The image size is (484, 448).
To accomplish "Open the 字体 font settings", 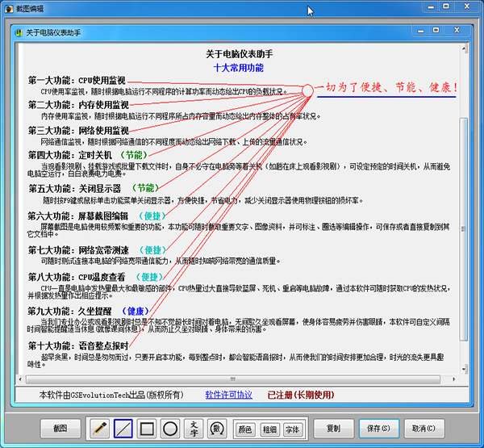I will (293, 429).
